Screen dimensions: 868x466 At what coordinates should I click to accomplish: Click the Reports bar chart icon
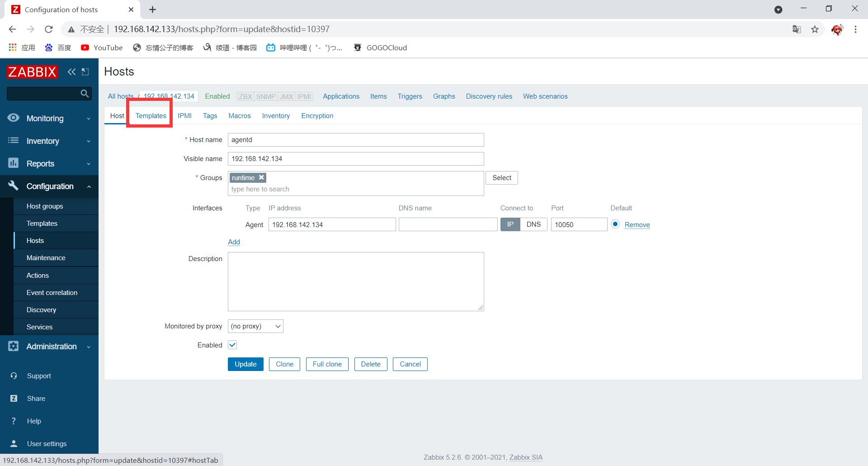tap(14, 163)
